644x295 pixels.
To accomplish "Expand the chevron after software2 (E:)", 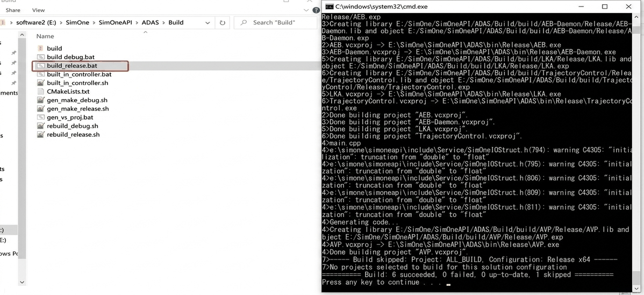I will pos(61,23).
